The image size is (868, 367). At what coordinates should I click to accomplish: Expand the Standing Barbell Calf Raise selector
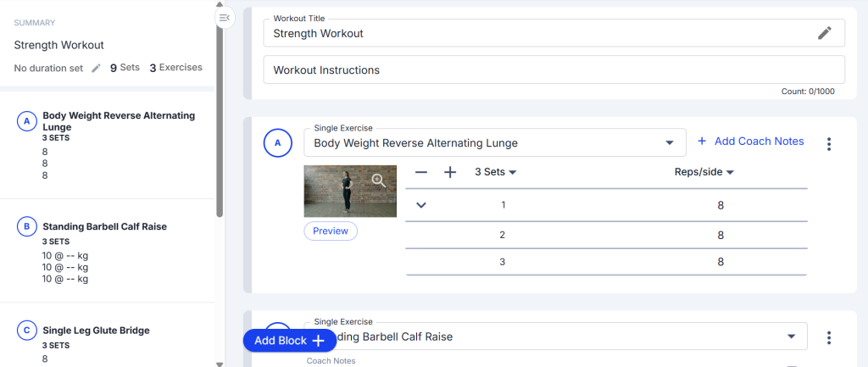click(791, 336)
